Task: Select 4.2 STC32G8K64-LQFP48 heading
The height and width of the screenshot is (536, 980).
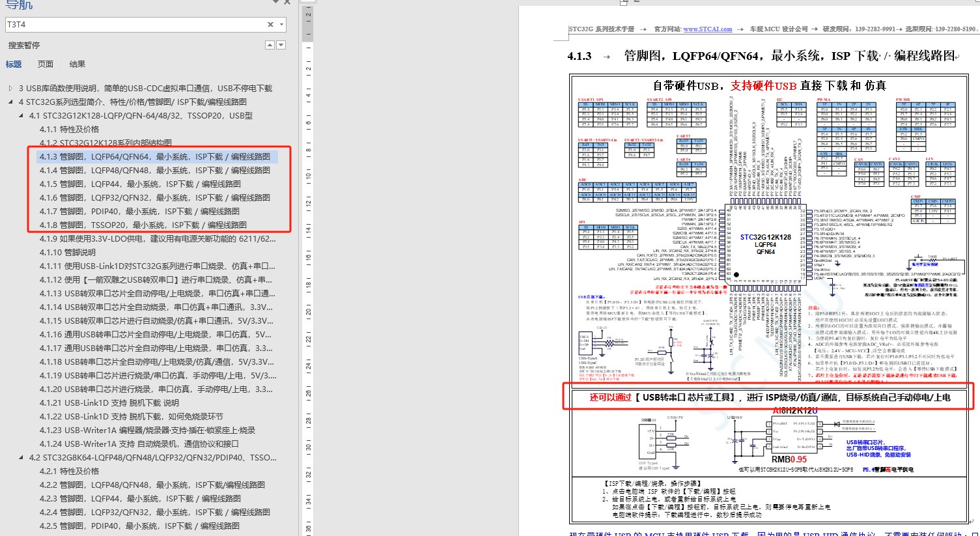Action: click(x=153, y=458)
